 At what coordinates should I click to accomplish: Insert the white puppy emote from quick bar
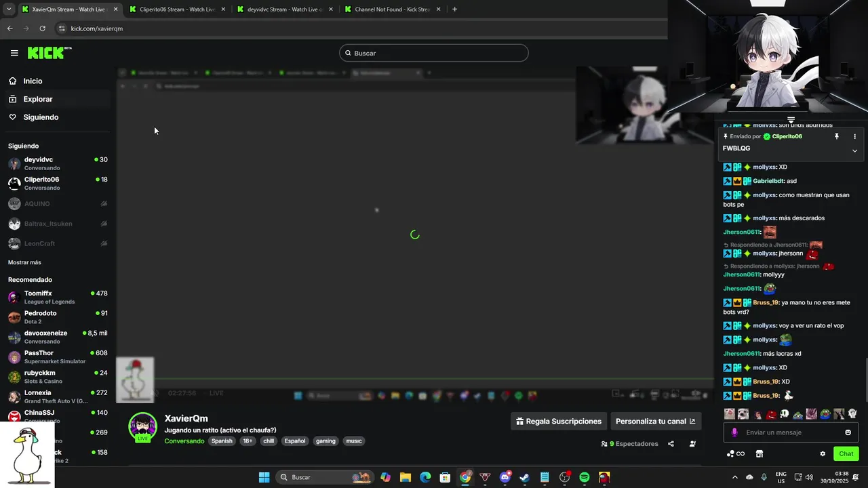click(743, 413)
